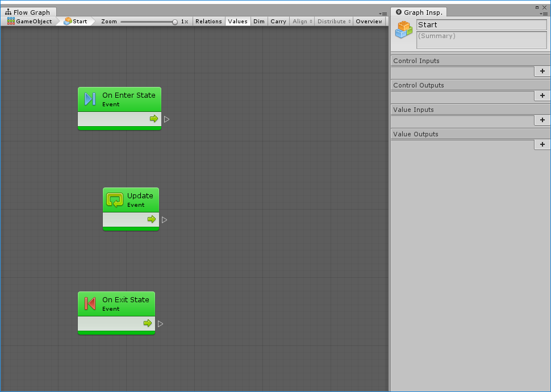Toggle the Dim option in toolbar
The height and width of the screenshot is (392, 551).
(259, 22)
